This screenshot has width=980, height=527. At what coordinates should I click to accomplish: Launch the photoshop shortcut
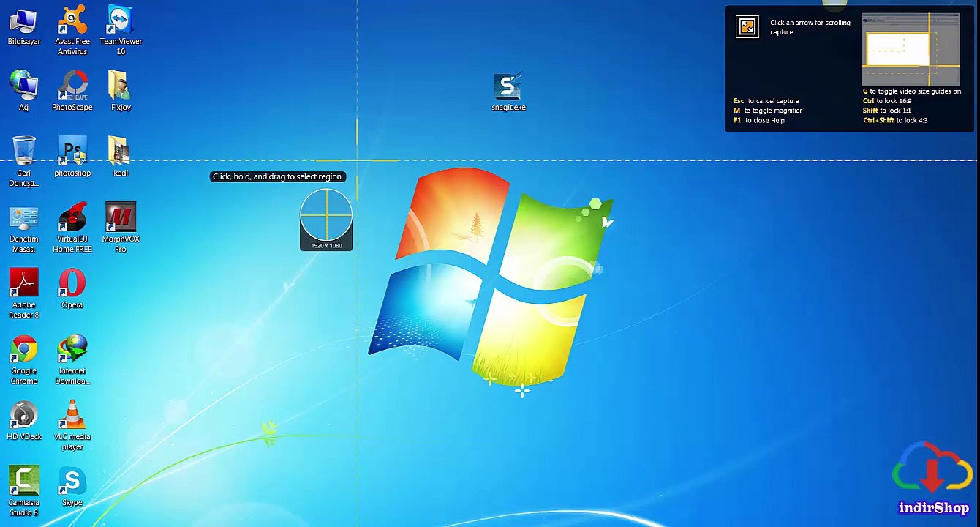pyautogui.click(x=72, y=157)
